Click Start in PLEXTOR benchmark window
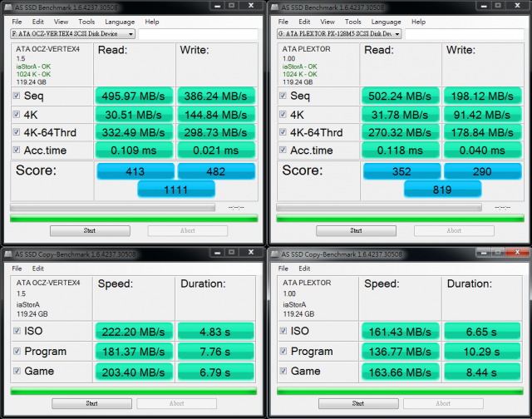 pos(357,231)
